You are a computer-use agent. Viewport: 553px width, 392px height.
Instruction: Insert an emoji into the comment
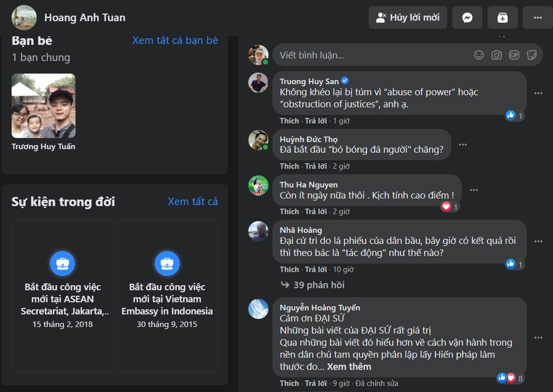[479, 55]
